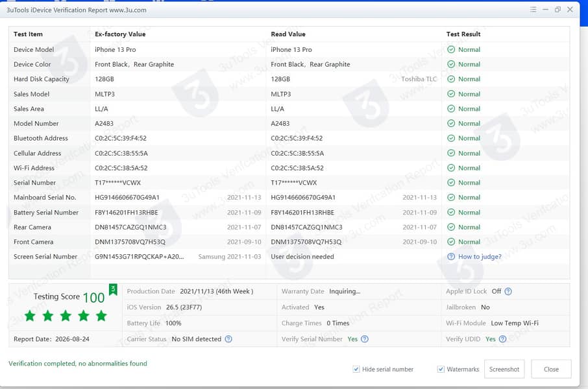Image resolution: width=588 pixels, height=389 pixels.
Task: Click the 3uTools iDevice Verification Report title
Action: point(77,10)
